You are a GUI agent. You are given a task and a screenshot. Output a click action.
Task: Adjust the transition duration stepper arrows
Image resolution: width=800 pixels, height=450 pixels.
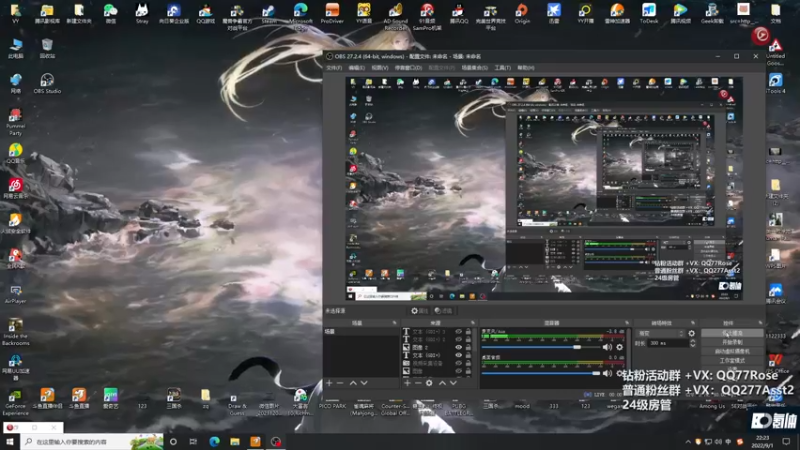[x=692, y=343]
